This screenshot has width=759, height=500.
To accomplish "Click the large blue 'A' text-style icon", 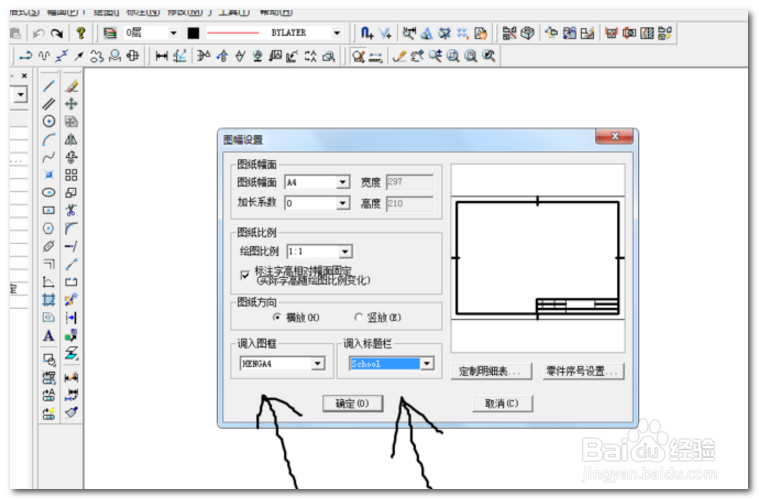I will point(426,33).
